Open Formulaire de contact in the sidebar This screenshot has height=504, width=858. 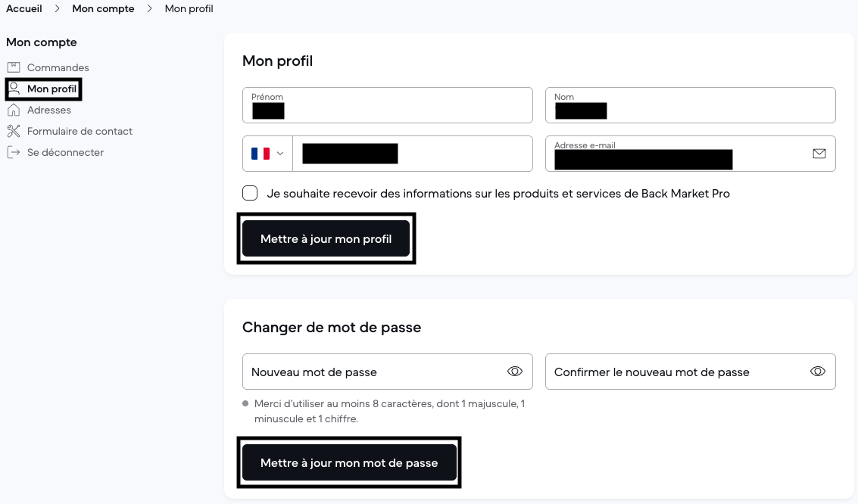(80, 131)
